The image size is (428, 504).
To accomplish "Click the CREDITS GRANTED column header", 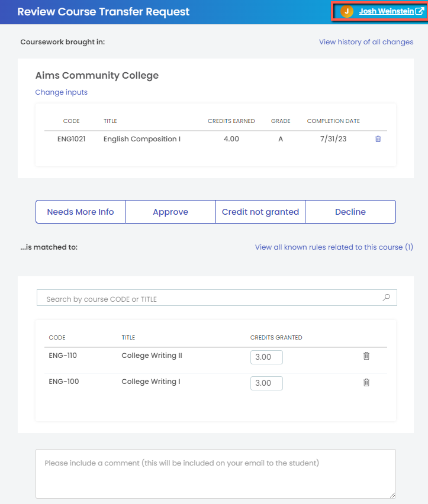I will pos(276,338).
